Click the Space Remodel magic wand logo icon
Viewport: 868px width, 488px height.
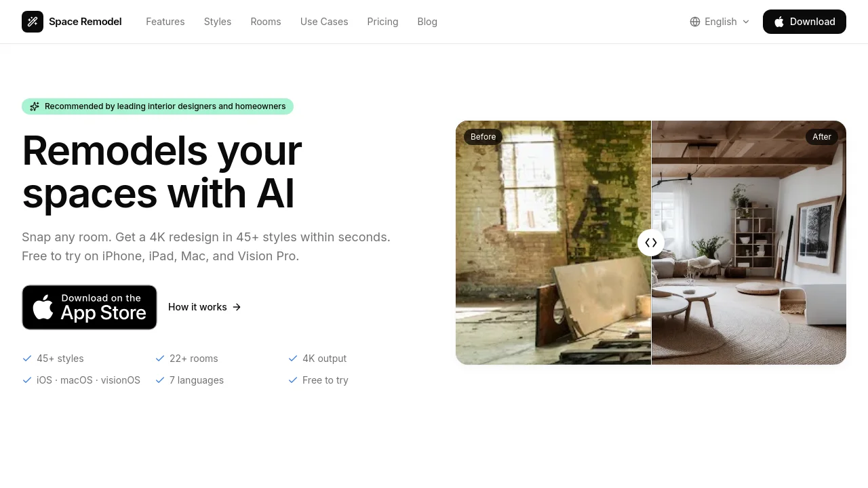[x=33, y=22]
